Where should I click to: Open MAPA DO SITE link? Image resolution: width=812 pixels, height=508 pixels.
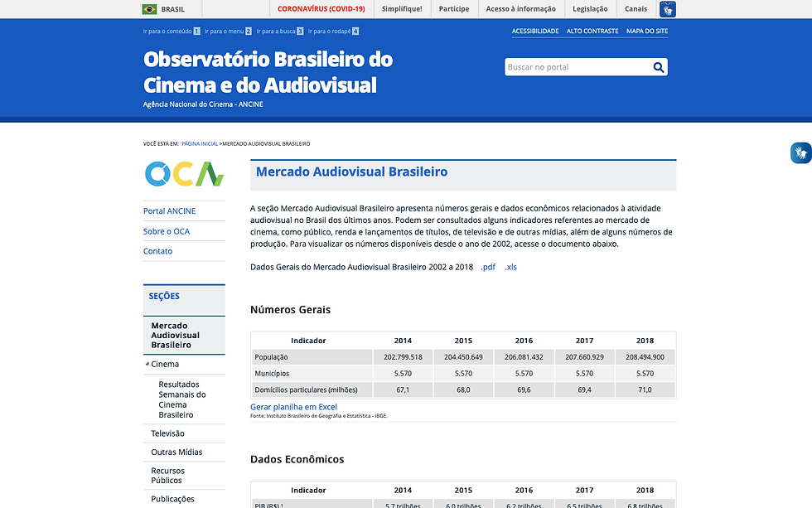[x=647, y=31]
